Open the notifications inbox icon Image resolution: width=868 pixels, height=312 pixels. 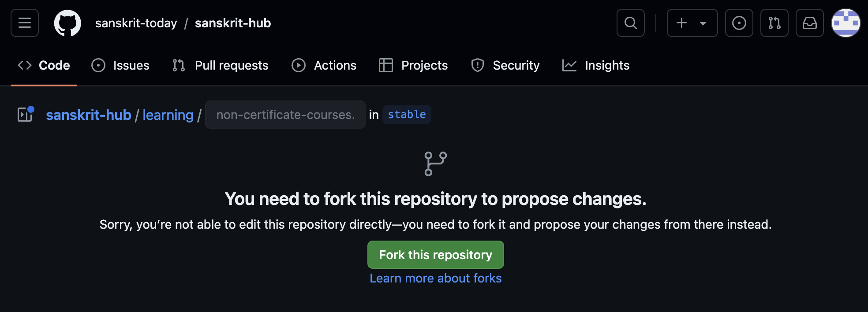point(809,23)
